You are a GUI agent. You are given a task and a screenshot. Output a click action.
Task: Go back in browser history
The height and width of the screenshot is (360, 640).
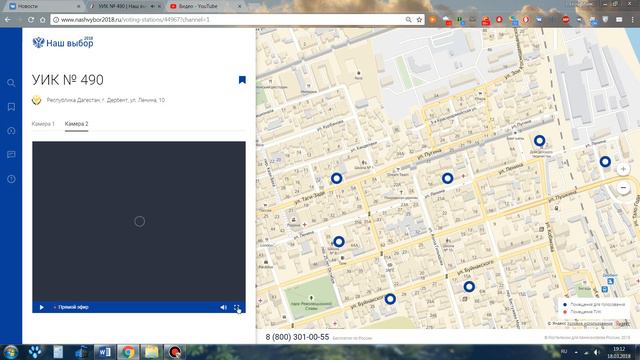click(8, 20)
